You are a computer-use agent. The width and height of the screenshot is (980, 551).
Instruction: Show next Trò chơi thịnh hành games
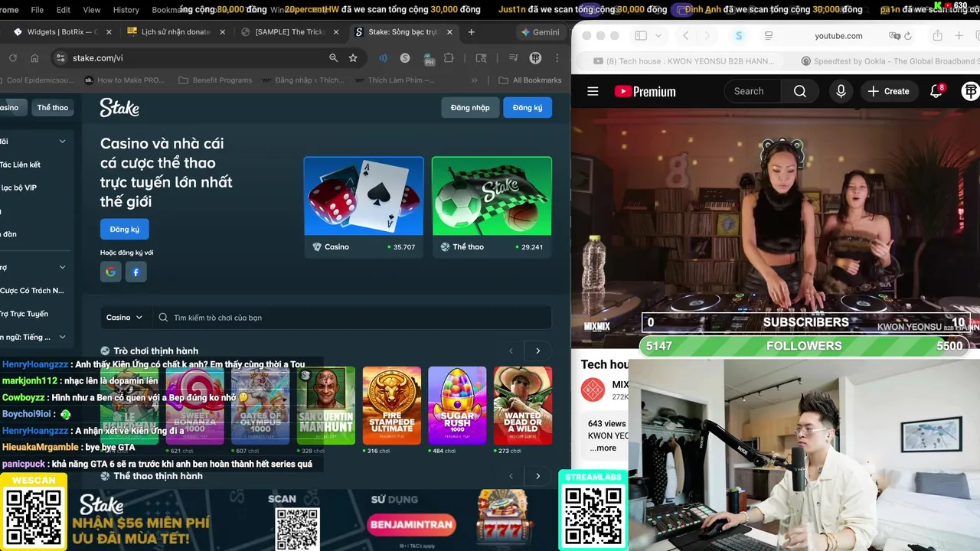(x=537, y=351)
